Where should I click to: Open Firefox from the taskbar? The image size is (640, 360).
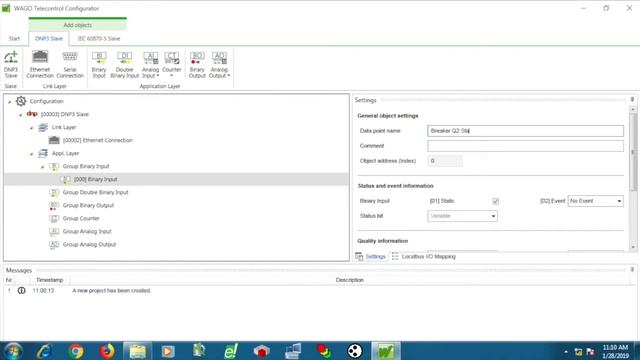(107, 351)
